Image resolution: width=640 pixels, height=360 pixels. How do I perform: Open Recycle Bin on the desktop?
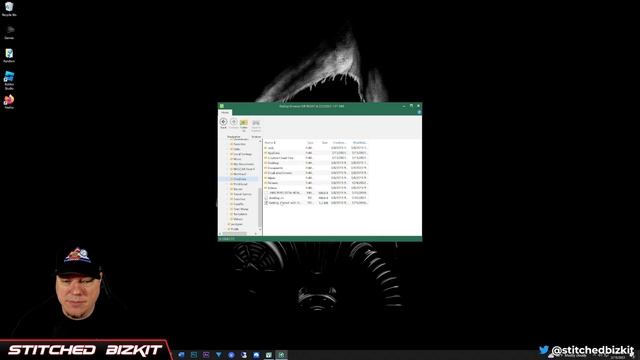[x=9, y=9]
